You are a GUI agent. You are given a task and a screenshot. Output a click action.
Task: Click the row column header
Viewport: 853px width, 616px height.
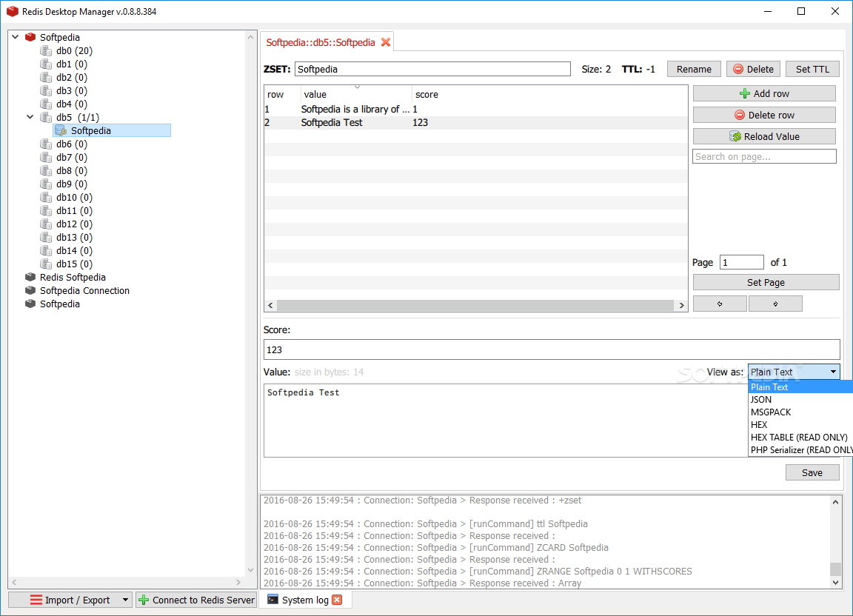point(282,94)
